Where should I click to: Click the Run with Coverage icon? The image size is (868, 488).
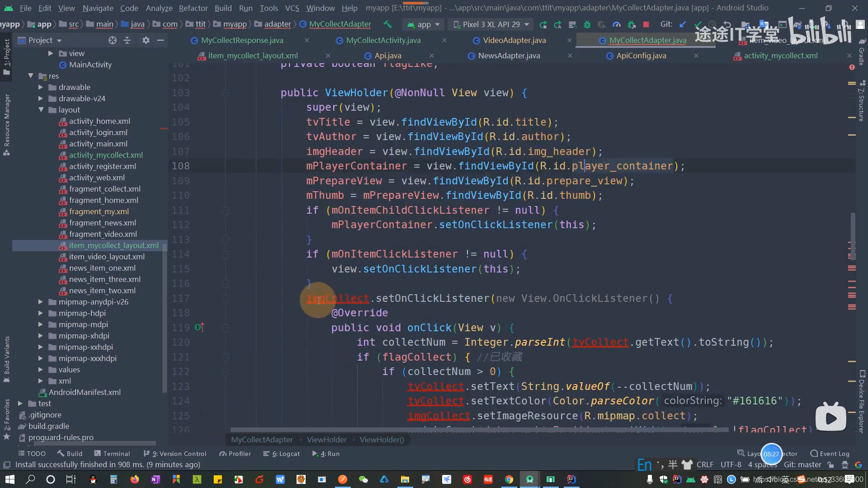point(602,24)
